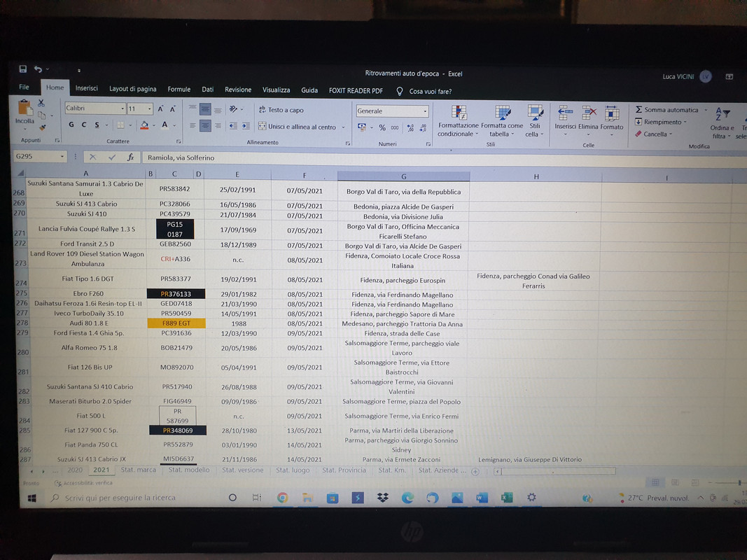747x560 pixels.
Task: Open Cancella clear dropdown
Action: click(x=654, y=134)
